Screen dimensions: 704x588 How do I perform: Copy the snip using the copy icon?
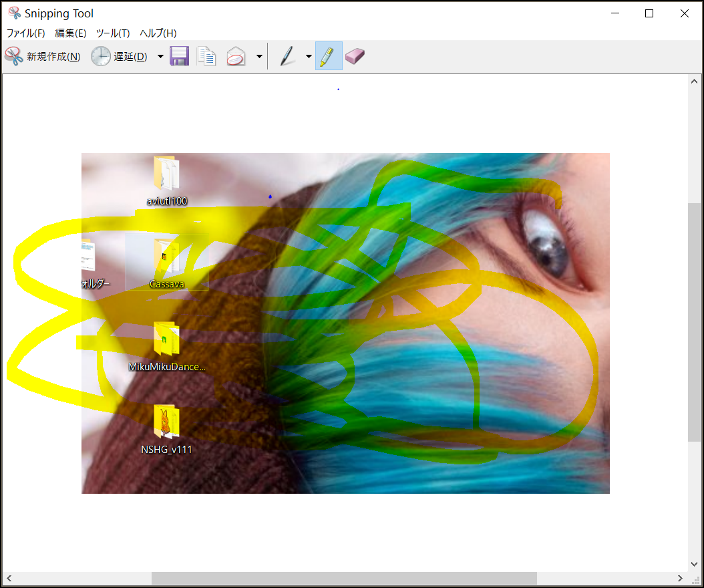point(207,57)
